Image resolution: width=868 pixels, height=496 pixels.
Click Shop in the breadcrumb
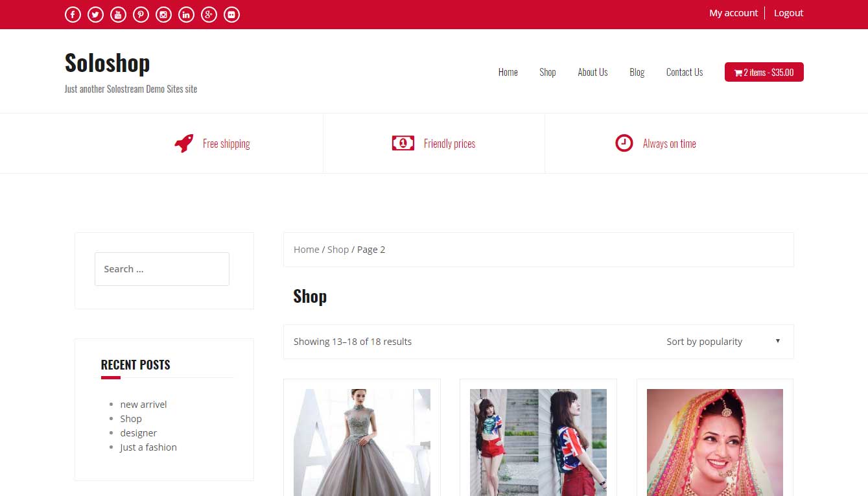click(338, 250)
